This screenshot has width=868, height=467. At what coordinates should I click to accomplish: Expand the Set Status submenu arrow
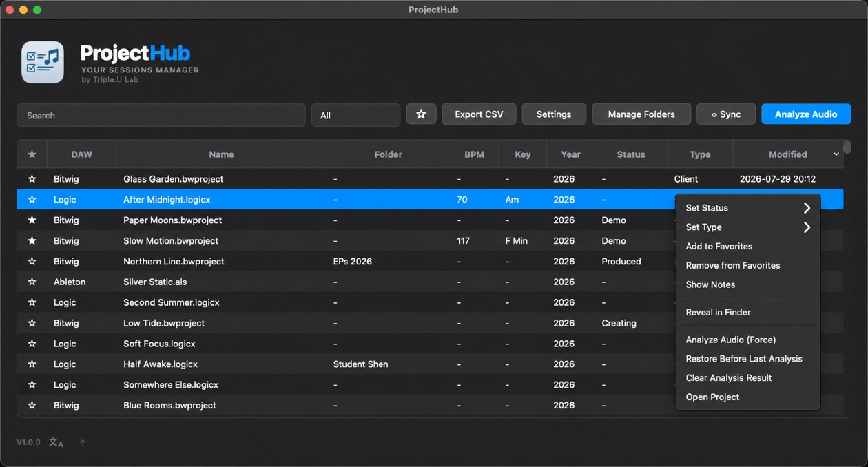[x=807, y=208]
